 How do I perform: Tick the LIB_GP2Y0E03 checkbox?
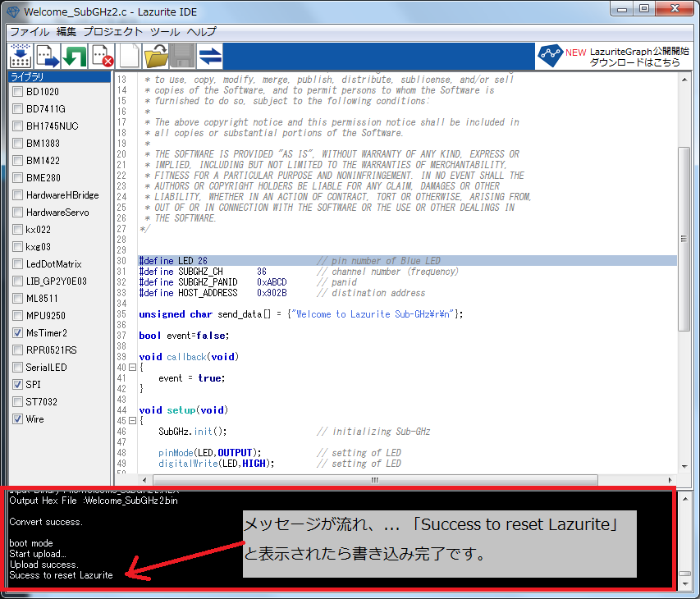click(17, 281)
